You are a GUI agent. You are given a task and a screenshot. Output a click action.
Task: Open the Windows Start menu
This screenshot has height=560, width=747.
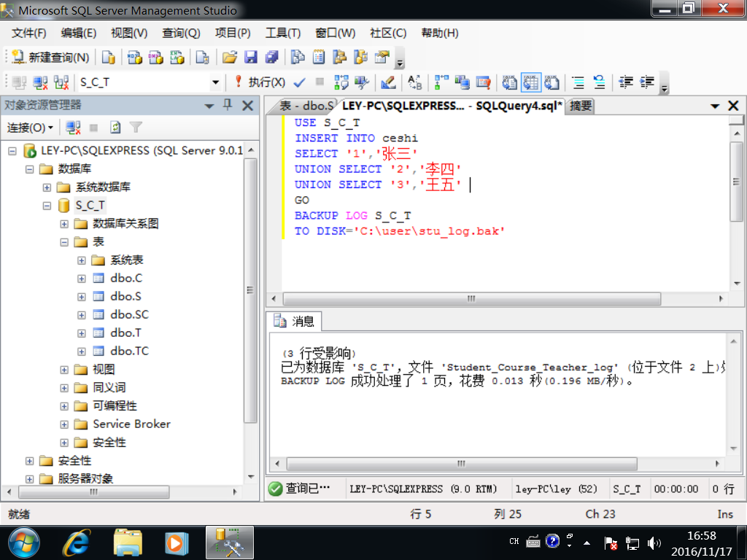[24, 542]
